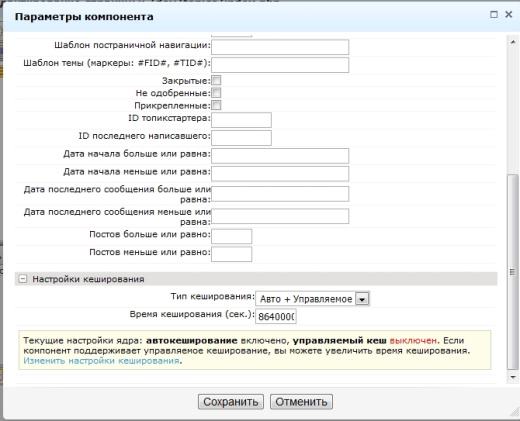Click the Время кеширования field
520x421 pixels.
[x=276, y=316]
